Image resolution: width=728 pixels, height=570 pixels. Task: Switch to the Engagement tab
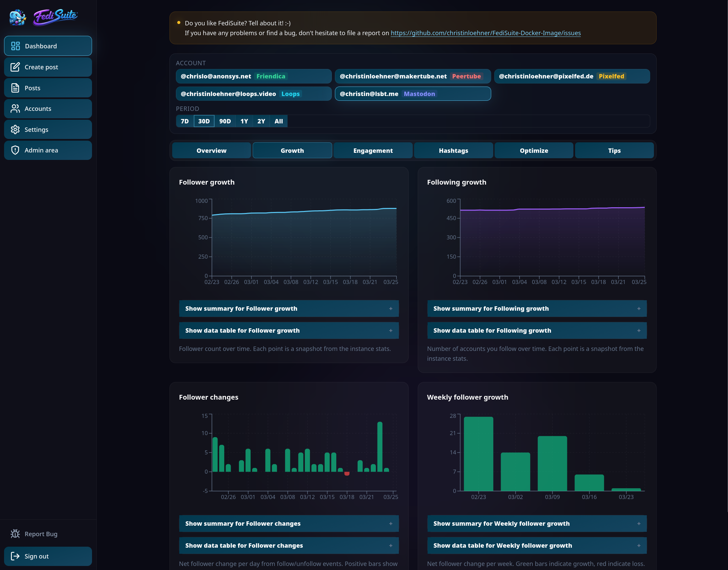373,150
